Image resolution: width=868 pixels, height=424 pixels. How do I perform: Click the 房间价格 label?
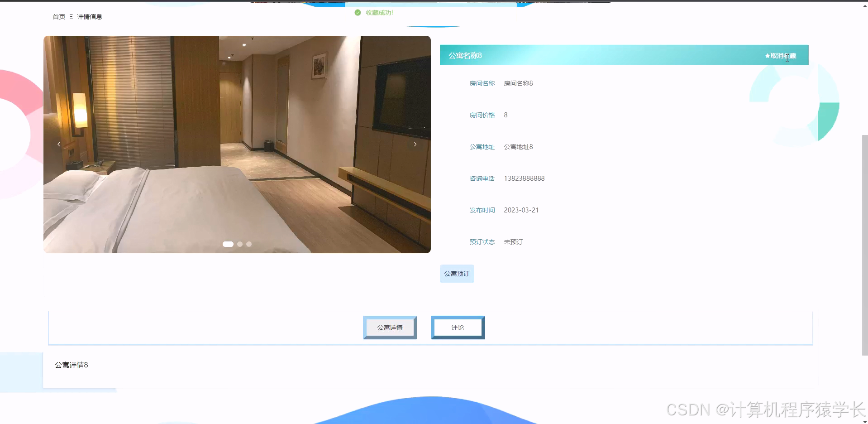(482, 115)
